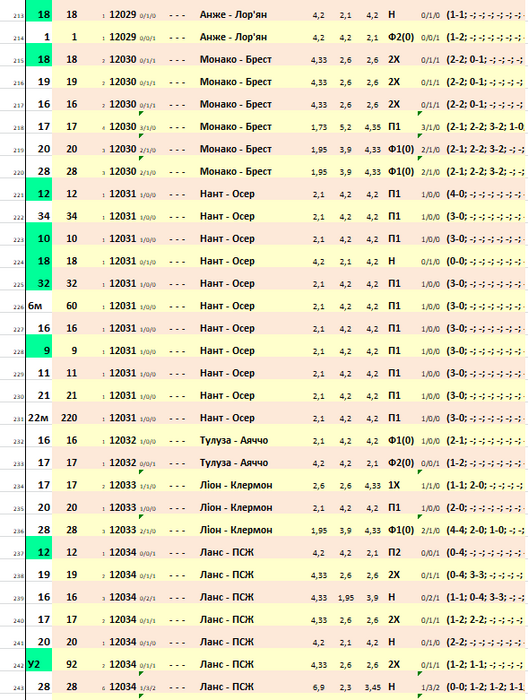Select the odds cell '1,73'
This screenshot has height=700, width=528.
pos(319,127)
